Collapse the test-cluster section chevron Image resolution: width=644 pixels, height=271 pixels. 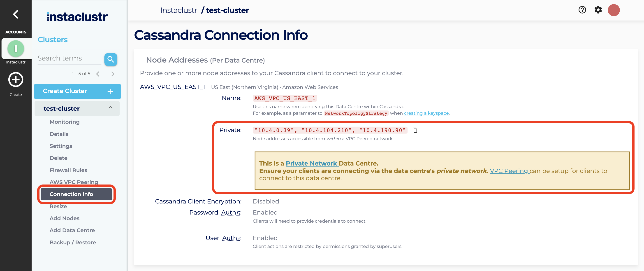coord(110,108)
